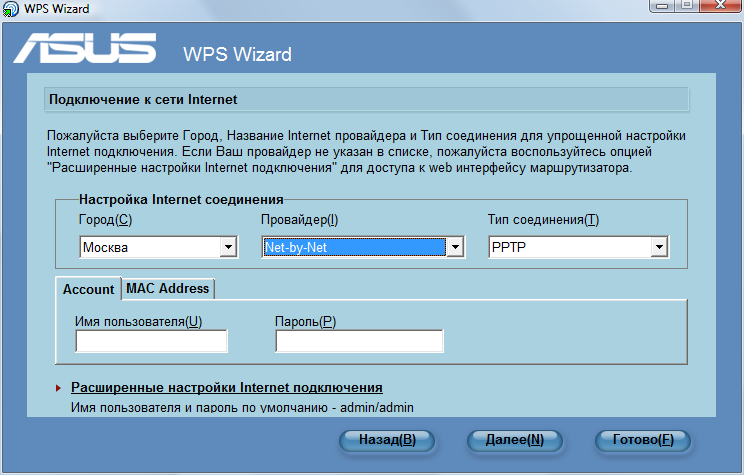Switch to the Account tab
Screen dimensions: 744x475
88,289
